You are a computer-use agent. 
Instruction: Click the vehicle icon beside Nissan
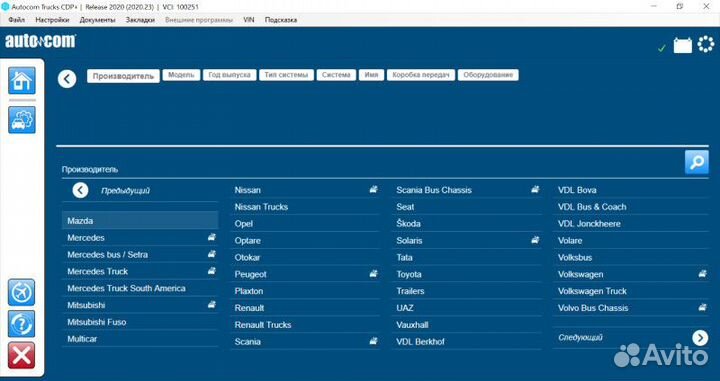(373, 189)
